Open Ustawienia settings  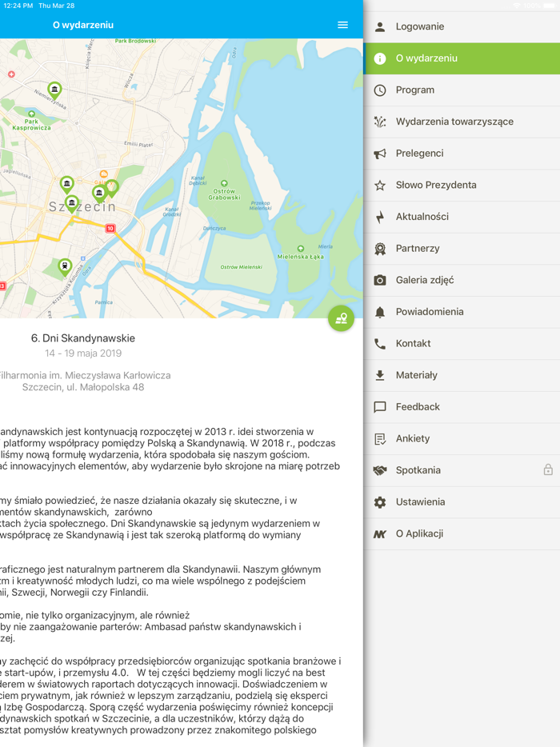[x=462, y=502]
